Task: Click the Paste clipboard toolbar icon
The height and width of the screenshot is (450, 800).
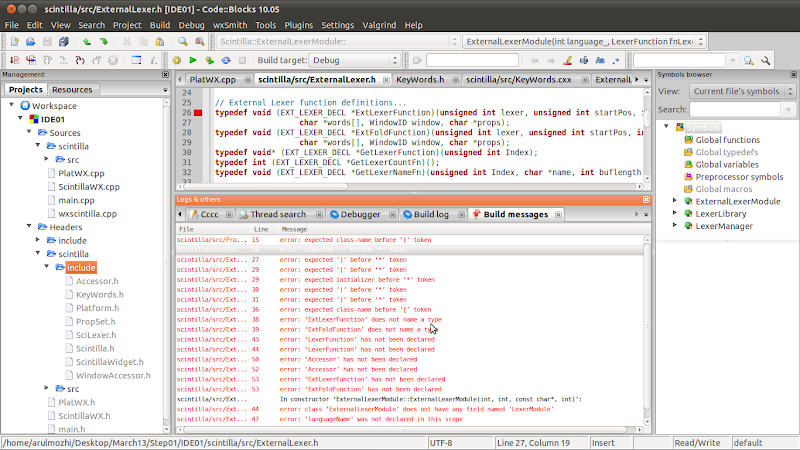Action: (x=160, y=42)
